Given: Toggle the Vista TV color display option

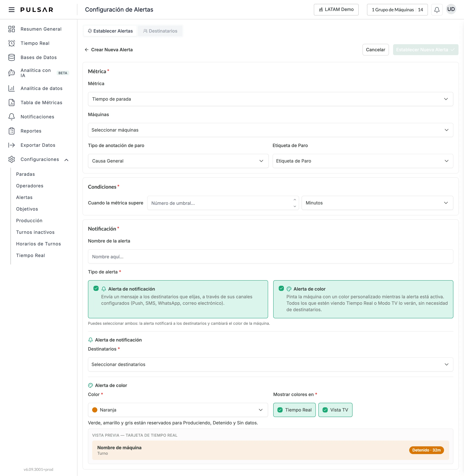Looking at the screenshot, I should click(335, 410).
